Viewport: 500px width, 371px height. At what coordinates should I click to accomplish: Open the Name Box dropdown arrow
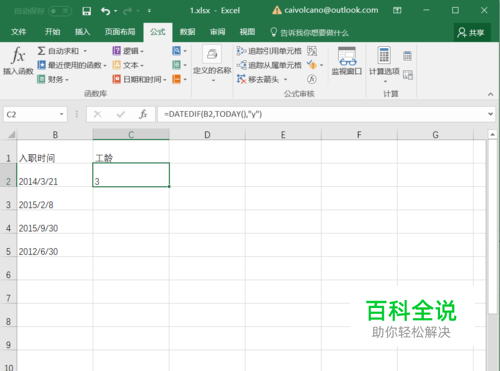62,114
